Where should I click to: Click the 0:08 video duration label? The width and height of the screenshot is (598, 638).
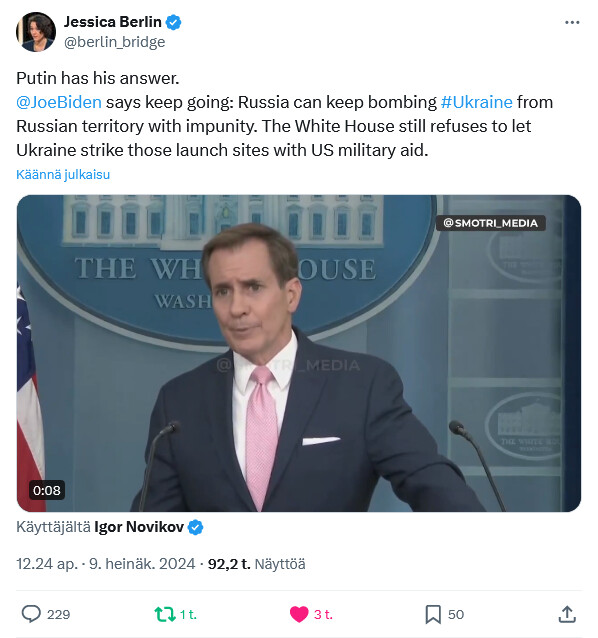[x=47, y=490]
